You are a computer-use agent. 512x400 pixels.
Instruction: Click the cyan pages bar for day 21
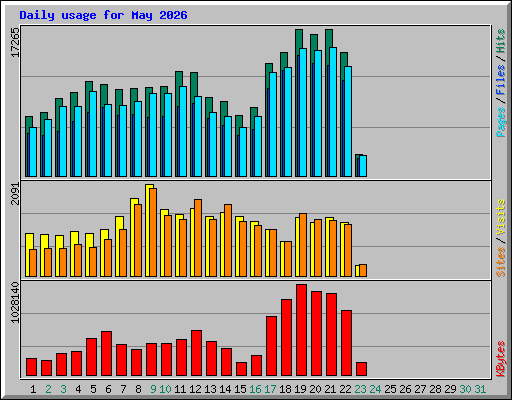[x=333, y=112]
